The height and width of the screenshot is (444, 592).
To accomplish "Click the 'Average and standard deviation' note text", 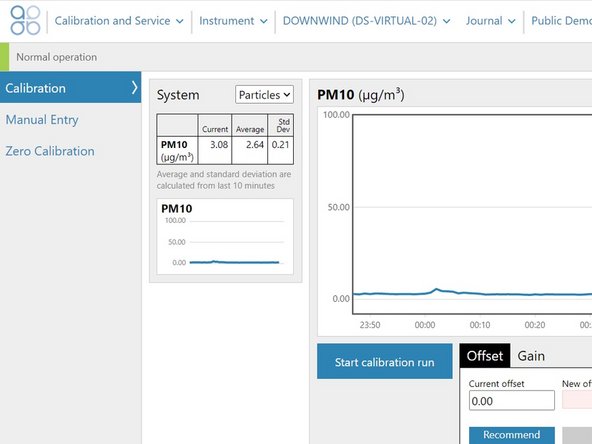I will point(224,180).
